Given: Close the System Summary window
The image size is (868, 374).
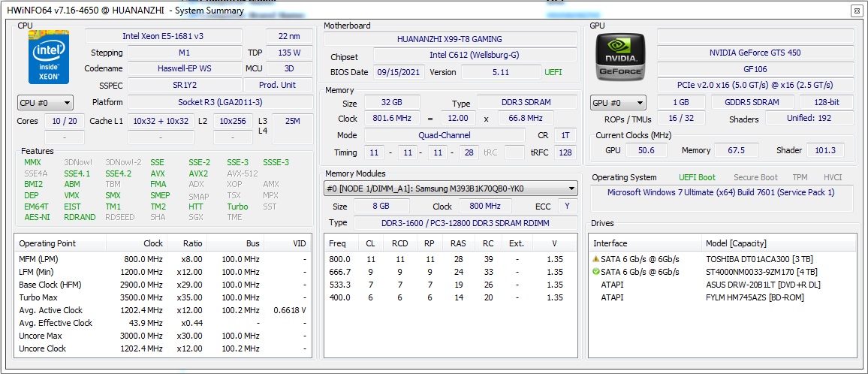Looking at the screenshot, I should [857, 11].
